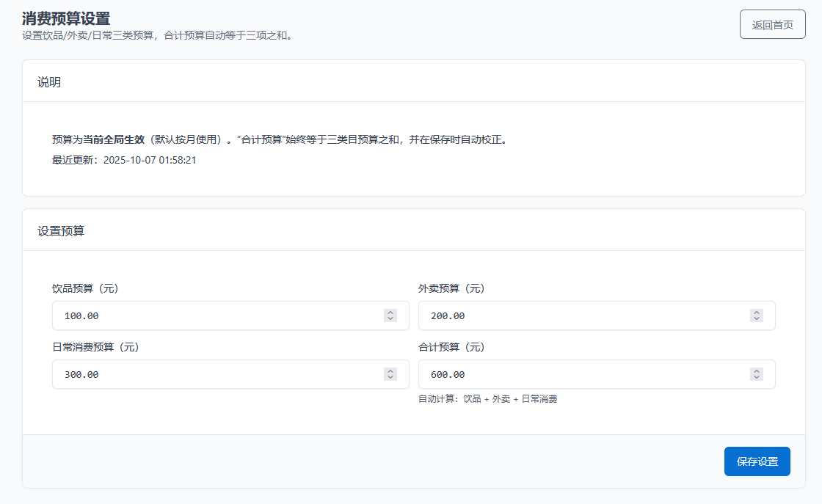Increment 合计预算 with the up spinner arrow
The height and width of the screenshot is (504, 822).
coord(757,371)
